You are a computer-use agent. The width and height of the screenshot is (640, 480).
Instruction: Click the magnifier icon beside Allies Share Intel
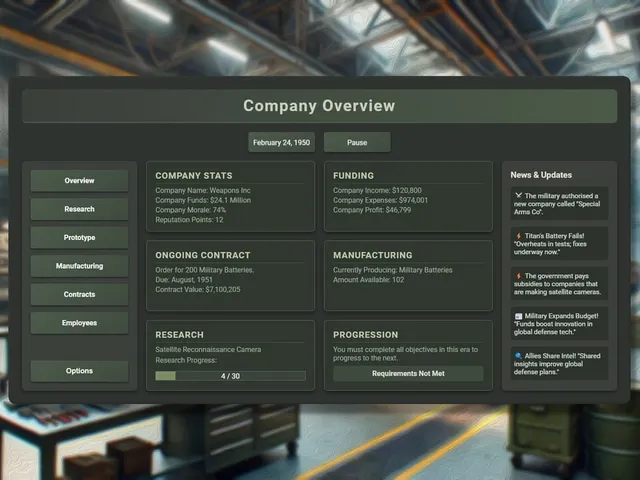[518, 356]
